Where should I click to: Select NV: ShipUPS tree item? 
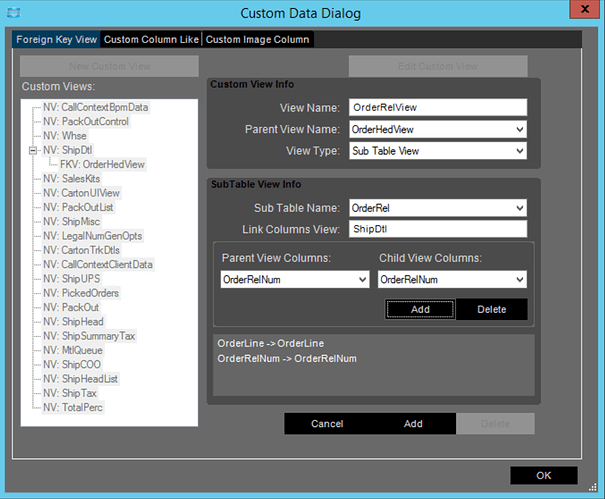(x=71, y=279)
